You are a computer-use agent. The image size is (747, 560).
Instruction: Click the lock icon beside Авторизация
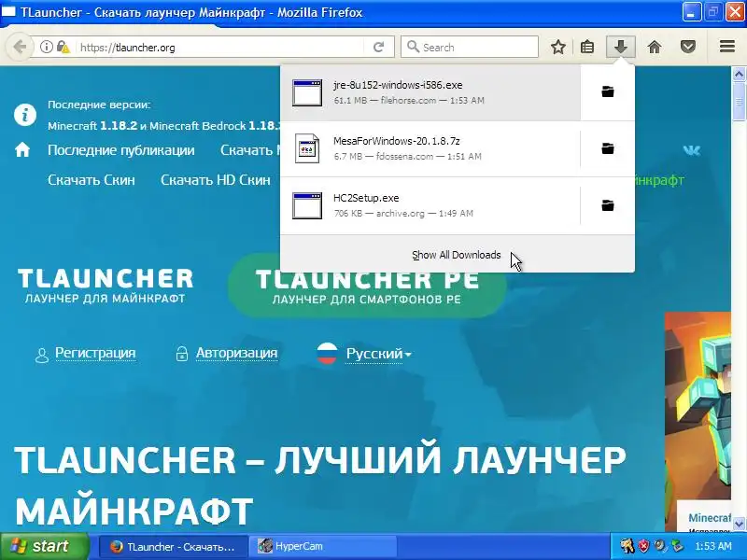click(181, 354)
